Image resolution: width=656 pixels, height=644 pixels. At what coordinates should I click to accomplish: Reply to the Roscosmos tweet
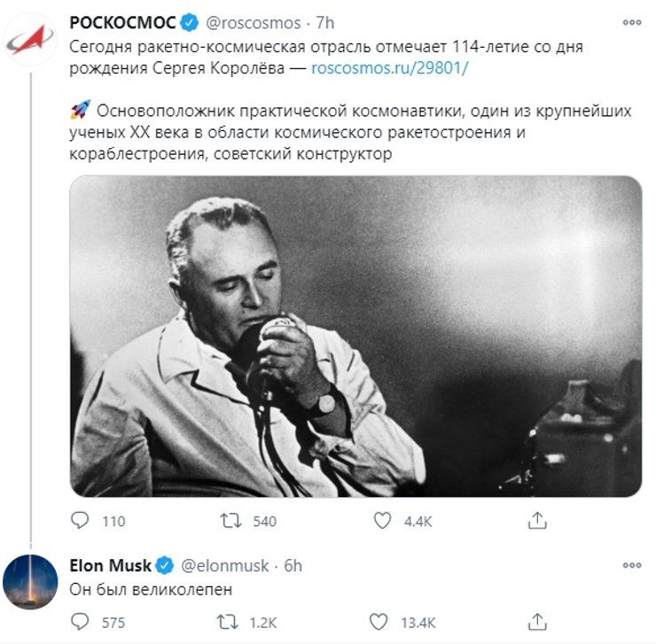point(82,521)
